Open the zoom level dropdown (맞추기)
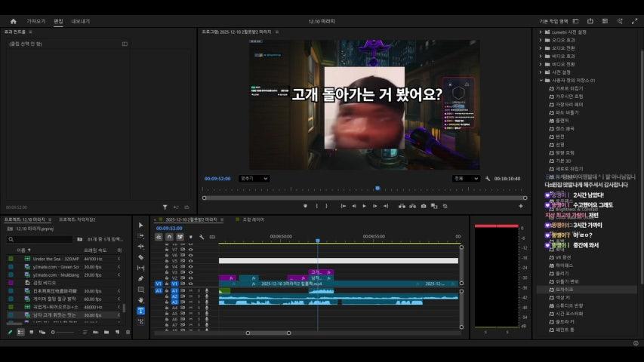Viewport: 644px width, 362px height. click(x=253, y=179)
